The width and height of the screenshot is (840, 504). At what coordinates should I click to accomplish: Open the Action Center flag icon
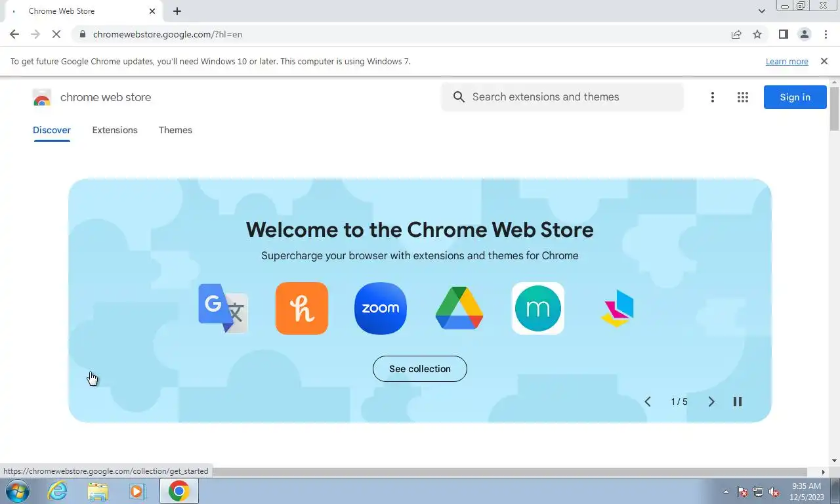742,492
